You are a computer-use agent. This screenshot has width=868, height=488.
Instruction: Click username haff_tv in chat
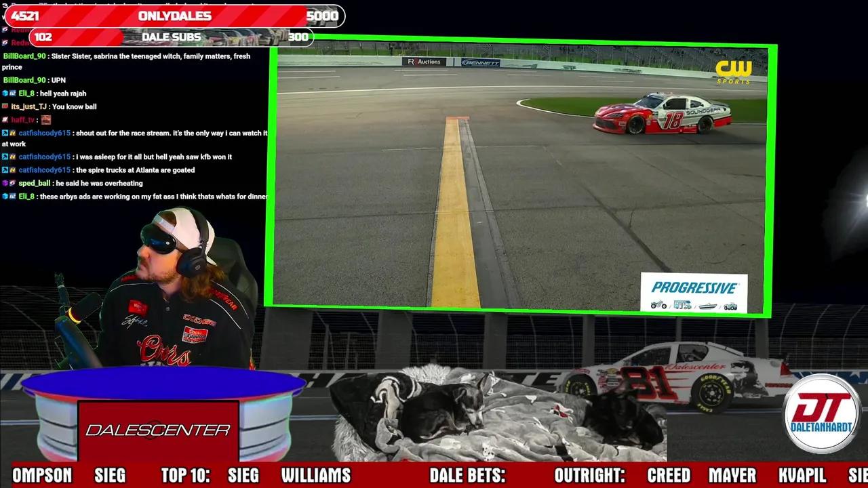22,120
